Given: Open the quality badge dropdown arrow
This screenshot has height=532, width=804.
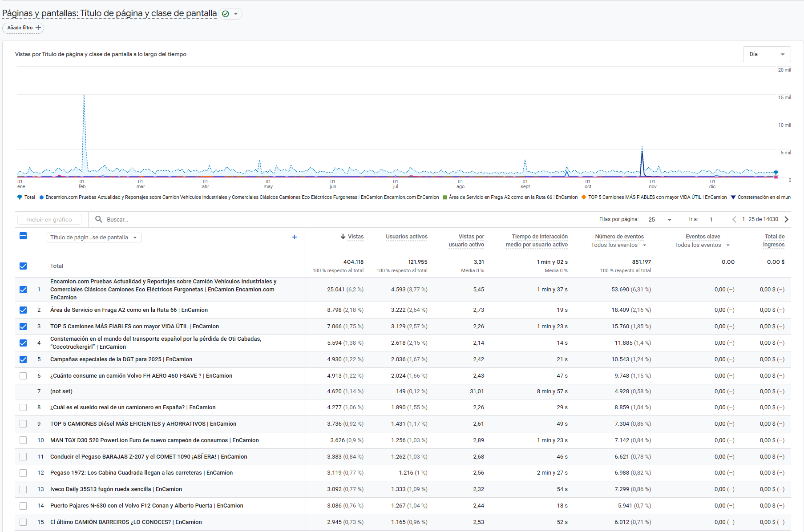Looking at the screenshot, I should point(236,13).
